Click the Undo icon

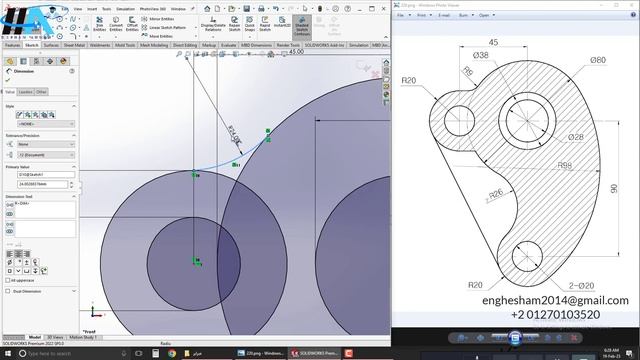(x=276, y=9)
